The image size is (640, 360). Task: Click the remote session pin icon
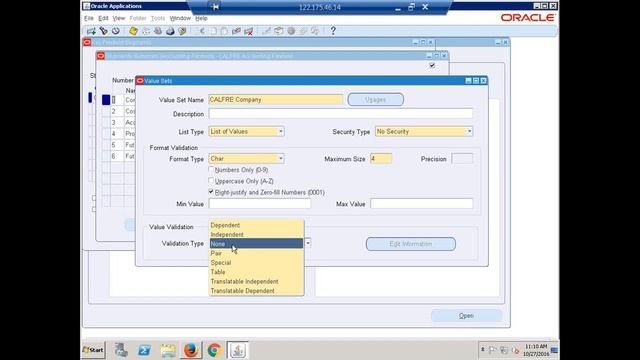pyautogui.click(x=215, y=7)
